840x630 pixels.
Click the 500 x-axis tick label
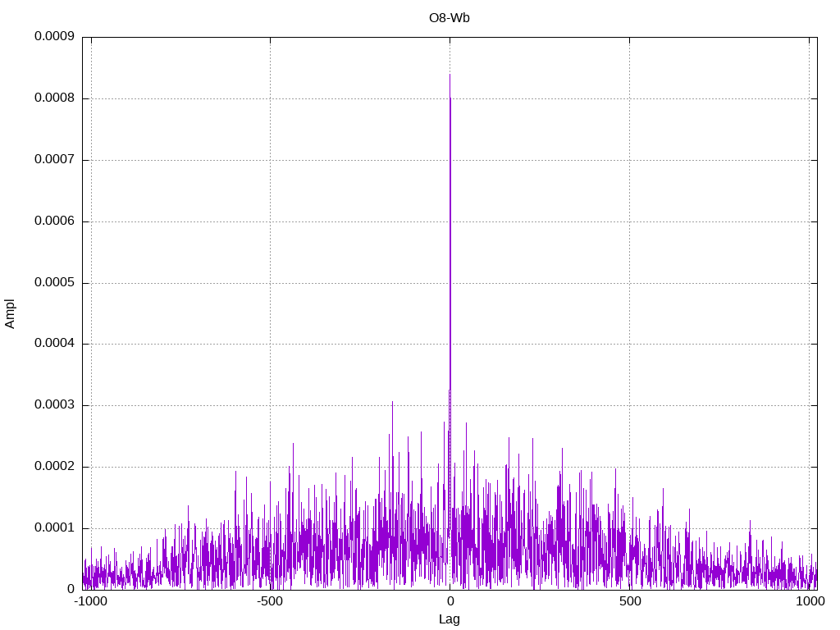click(630, 601)
